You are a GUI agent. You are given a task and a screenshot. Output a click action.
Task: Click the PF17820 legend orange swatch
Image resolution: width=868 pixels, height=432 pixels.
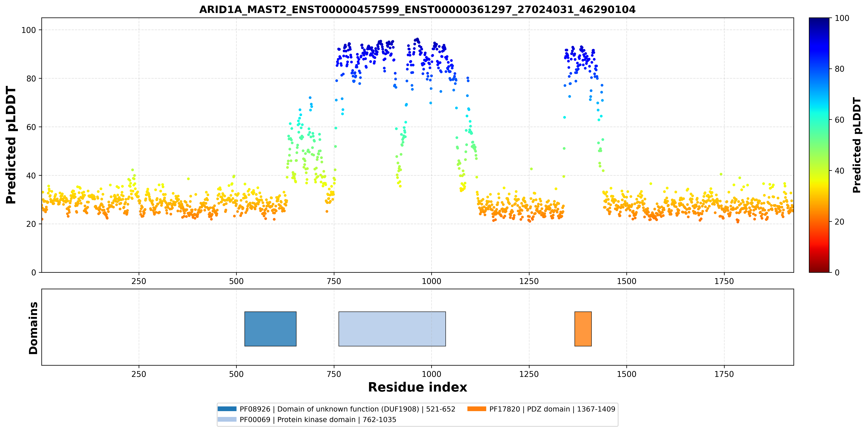[477, 409]
